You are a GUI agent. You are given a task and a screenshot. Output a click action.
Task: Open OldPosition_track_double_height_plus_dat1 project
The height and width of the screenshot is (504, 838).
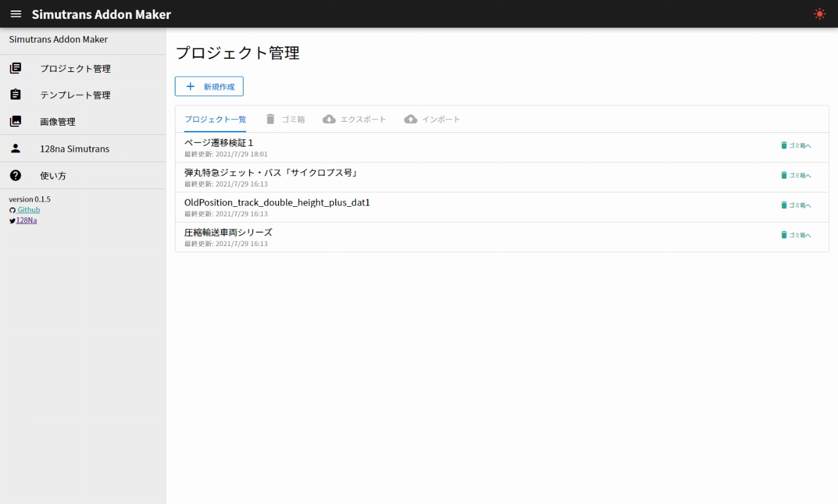pyautogui.click(x=277, y=202)
